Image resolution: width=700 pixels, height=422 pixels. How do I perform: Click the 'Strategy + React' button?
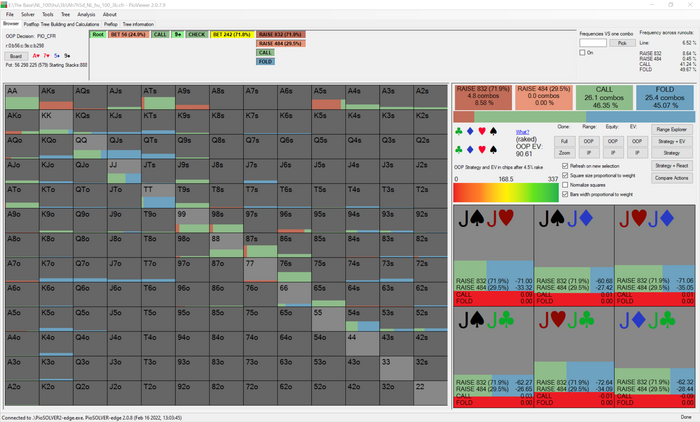(671, 165)
